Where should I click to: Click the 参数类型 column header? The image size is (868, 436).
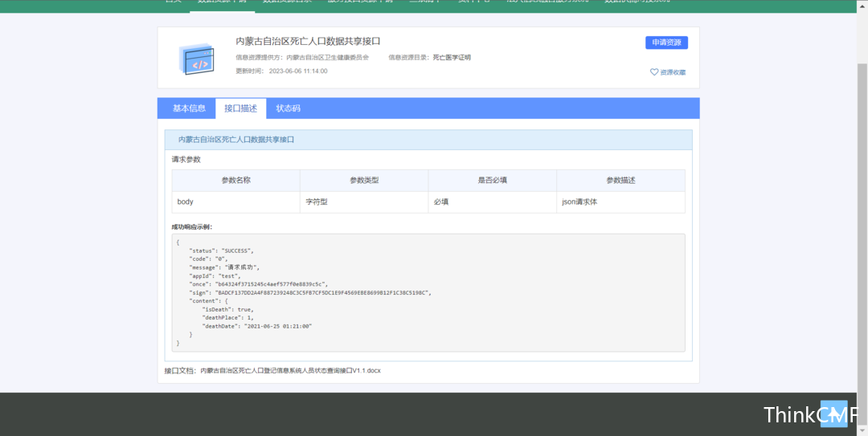[363, 181]
